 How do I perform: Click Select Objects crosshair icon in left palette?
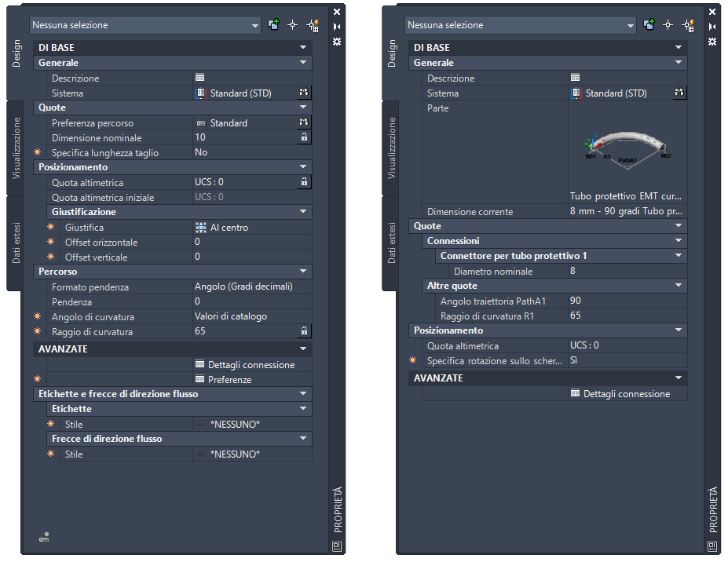[292, 25]
